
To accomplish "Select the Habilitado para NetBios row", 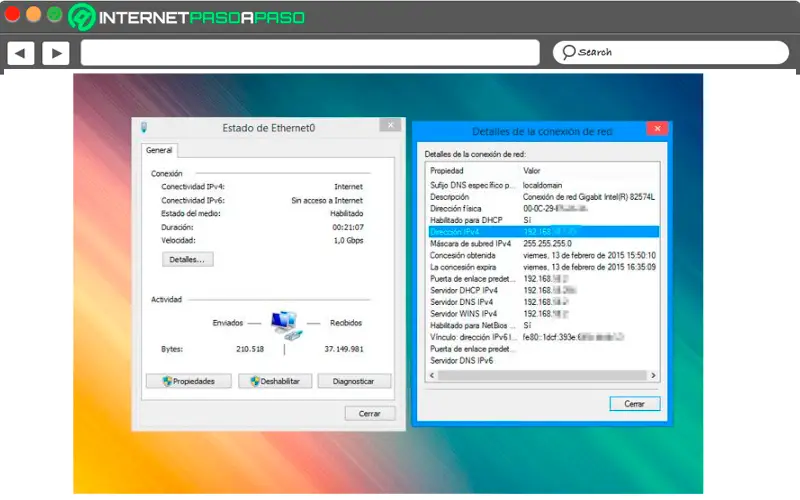I will click(543, 326).
